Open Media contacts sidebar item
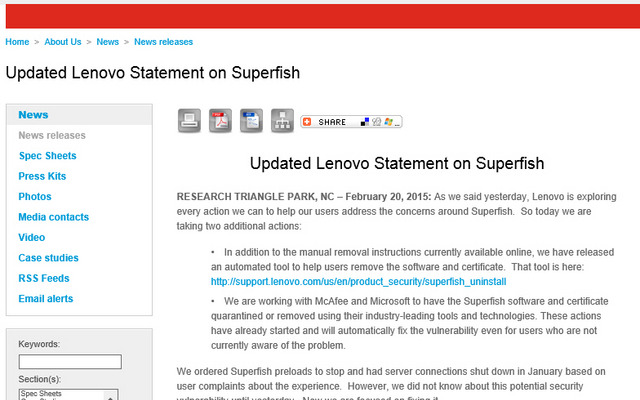The width and height of the screenshot is (640, 400). click(53, 217)
